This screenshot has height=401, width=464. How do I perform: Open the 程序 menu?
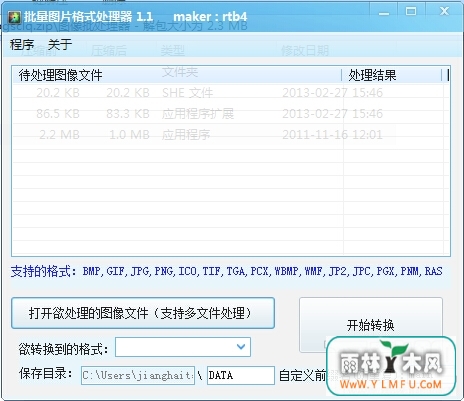(22, 44)
